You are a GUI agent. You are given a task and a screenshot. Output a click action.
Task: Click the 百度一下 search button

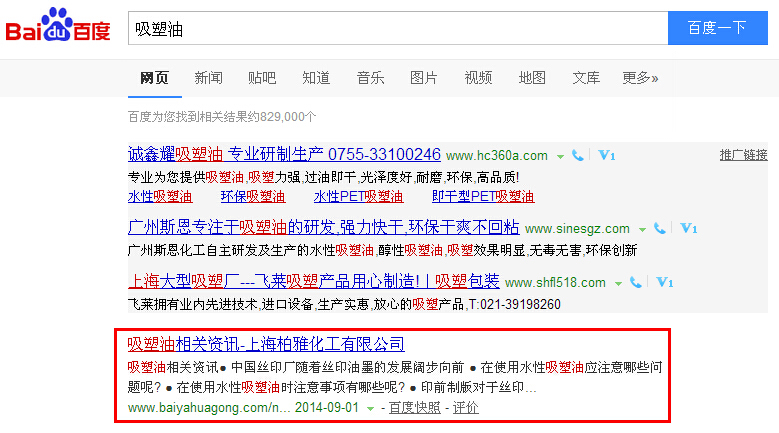tap(717, 28)
